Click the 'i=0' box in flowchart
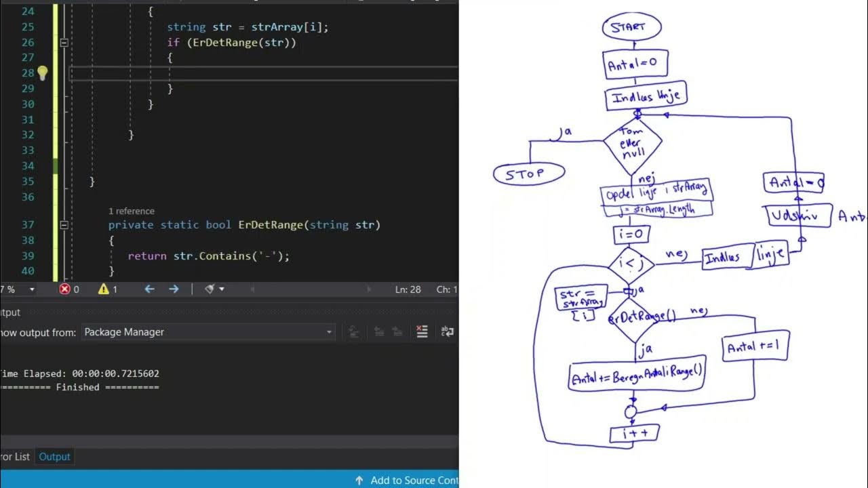This screenshot has height=488, width=868. (x=632, y=235)
